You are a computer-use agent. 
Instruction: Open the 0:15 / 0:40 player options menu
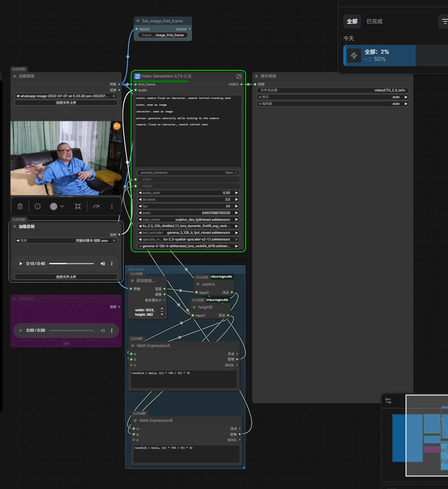coord(111,263)
